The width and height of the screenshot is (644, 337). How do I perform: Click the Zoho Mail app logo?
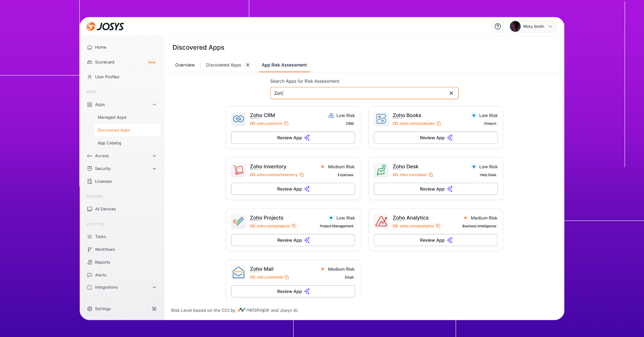(239, 273)
